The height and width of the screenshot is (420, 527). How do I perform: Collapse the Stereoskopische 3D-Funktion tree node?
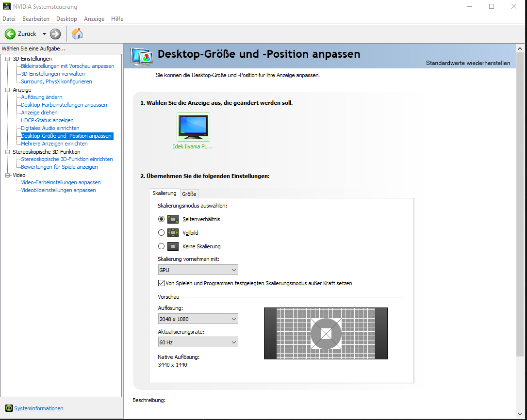click(7, 152)
